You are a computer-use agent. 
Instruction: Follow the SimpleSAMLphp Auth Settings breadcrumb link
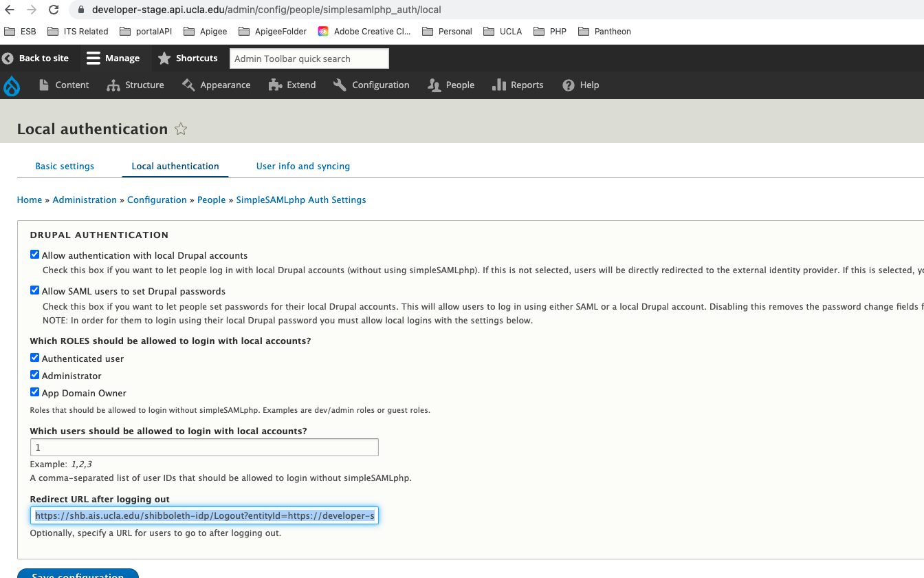(300, 200)
